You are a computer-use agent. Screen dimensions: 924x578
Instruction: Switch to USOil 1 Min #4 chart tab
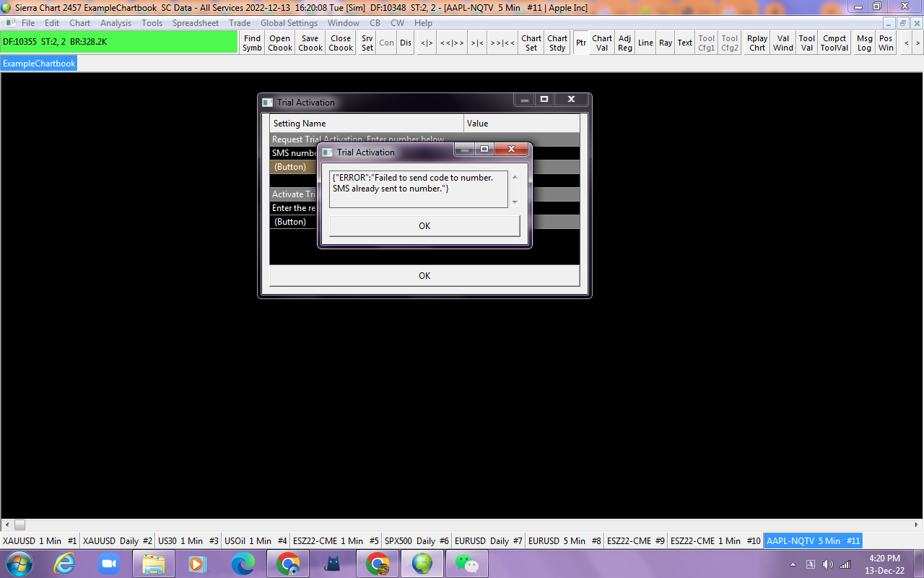256,540
